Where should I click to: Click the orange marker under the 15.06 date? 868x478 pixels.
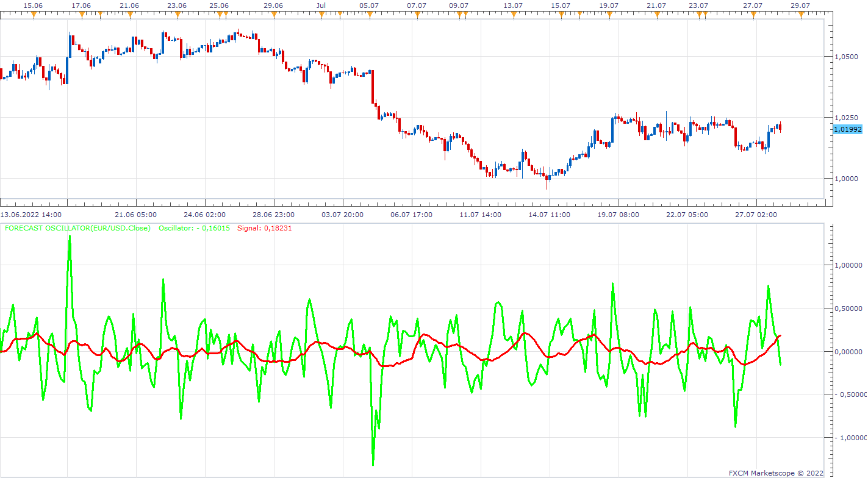coord(34,15)
